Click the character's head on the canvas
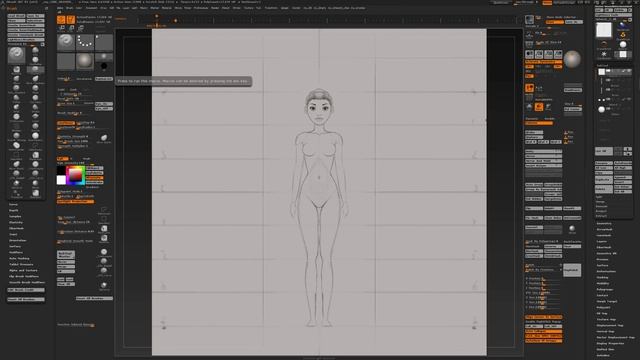This screenshot has height=360, width=640. (x=319, y=107)
